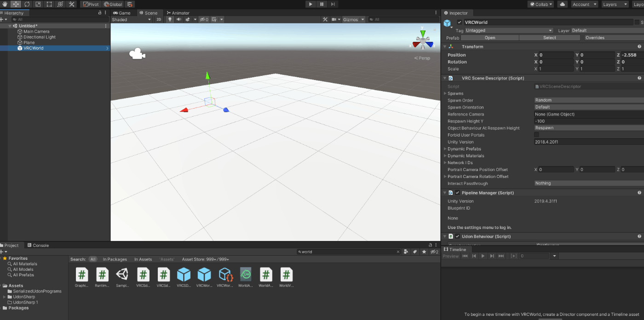Toggle 2D scene view
This screenshot has width=644, height=320.
[159, 19]
